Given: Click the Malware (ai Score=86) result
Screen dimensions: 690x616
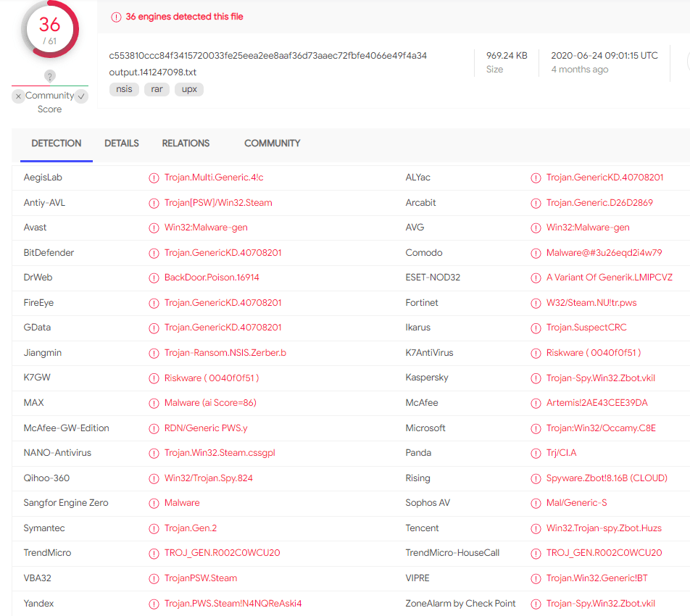Looking at the screenshot, I should 210,403.
